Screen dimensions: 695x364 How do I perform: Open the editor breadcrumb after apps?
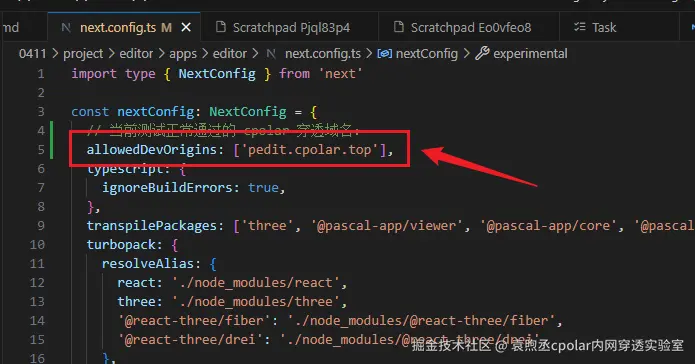tap(230, 54)
